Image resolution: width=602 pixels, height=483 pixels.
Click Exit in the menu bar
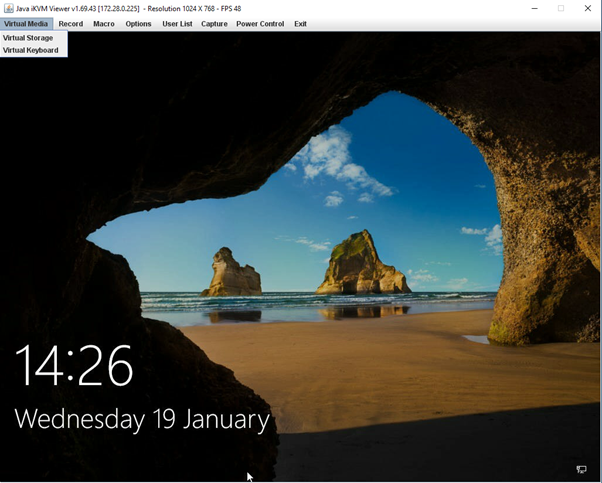coord(300,24)
